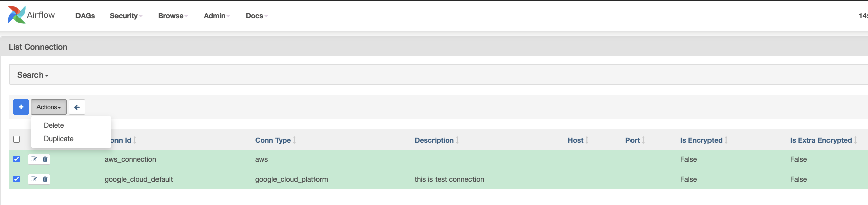This screenshot has width=868, height=205.
Task: Edit the google_cloud_default record
Action: coord(34,179)
